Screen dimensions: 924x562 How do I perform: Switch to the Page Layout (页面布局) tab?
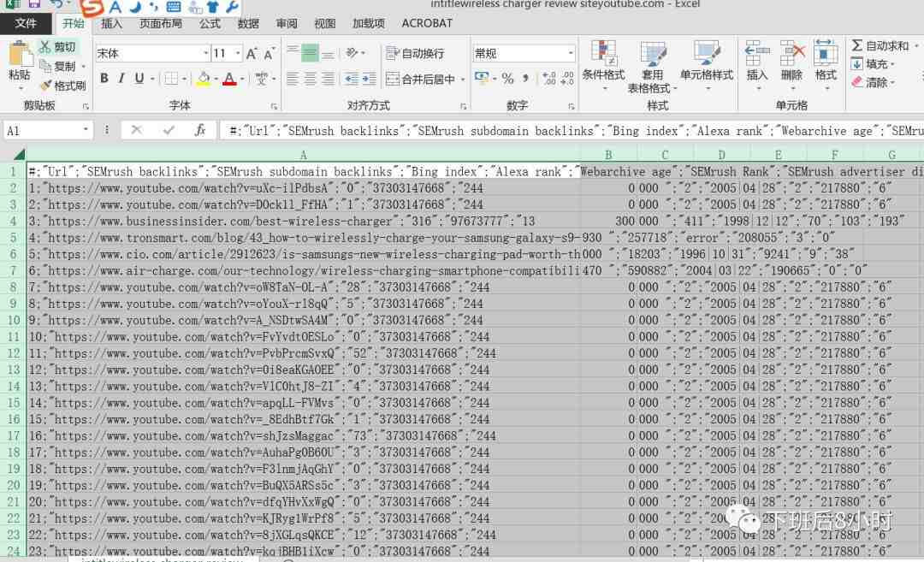(161, 24)
